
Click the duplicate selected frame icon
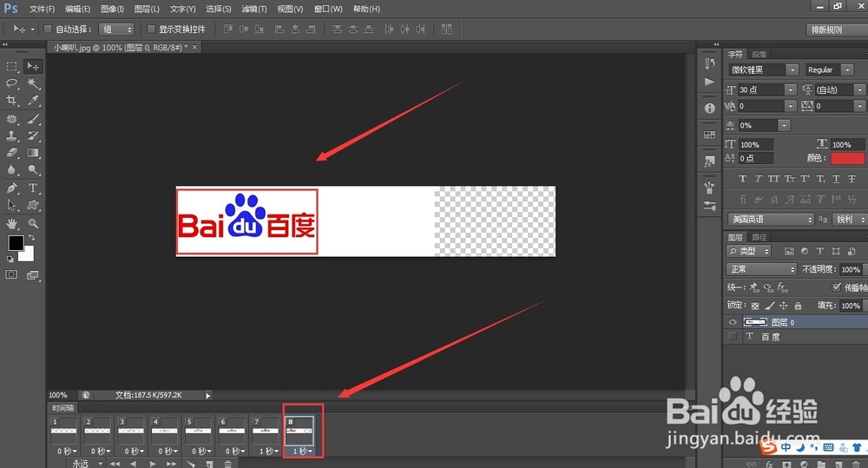pyautogui.click(x=209, y=464)
